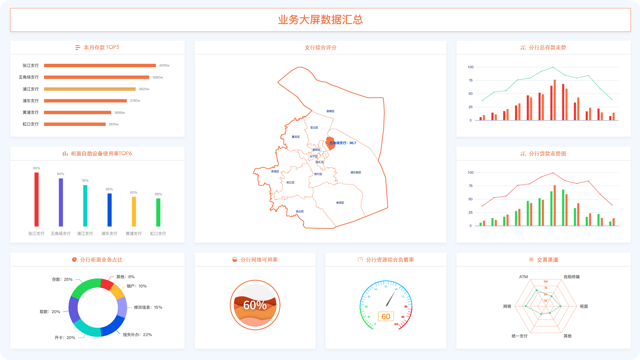Screen dimensions: 640x360
Task: Click the 分行贷款走势图 panel title text
Action: click(x=547, y=154)
